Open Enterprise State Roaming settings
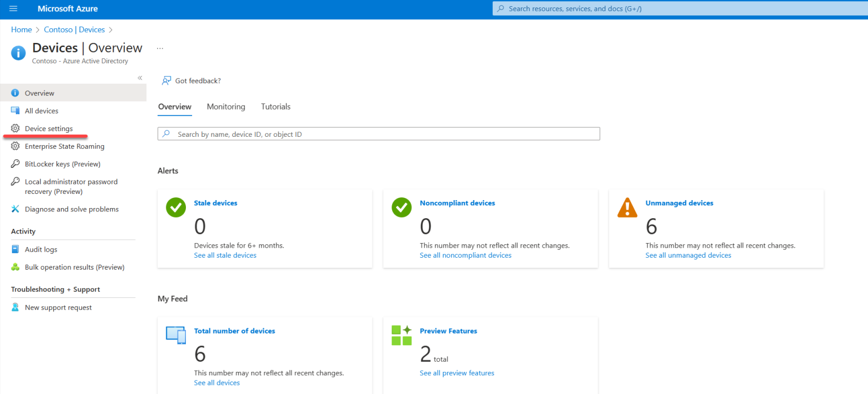 pos(65,146)
